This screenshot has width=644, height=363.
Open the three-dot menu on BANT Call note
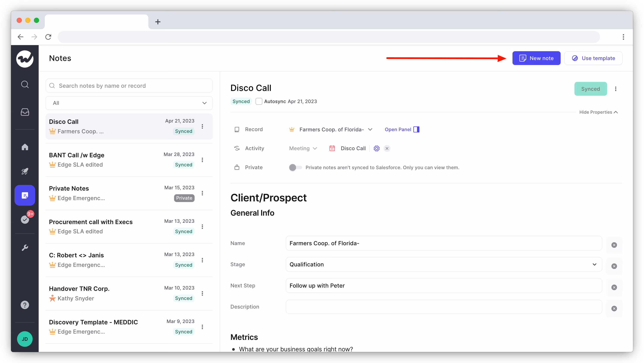(203, 160)
